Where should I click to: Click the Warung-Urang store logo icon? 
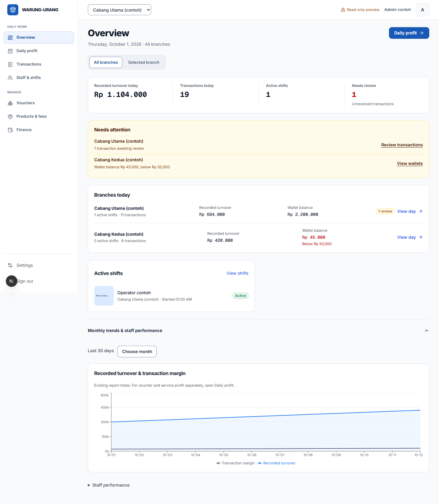click(13, 10)
